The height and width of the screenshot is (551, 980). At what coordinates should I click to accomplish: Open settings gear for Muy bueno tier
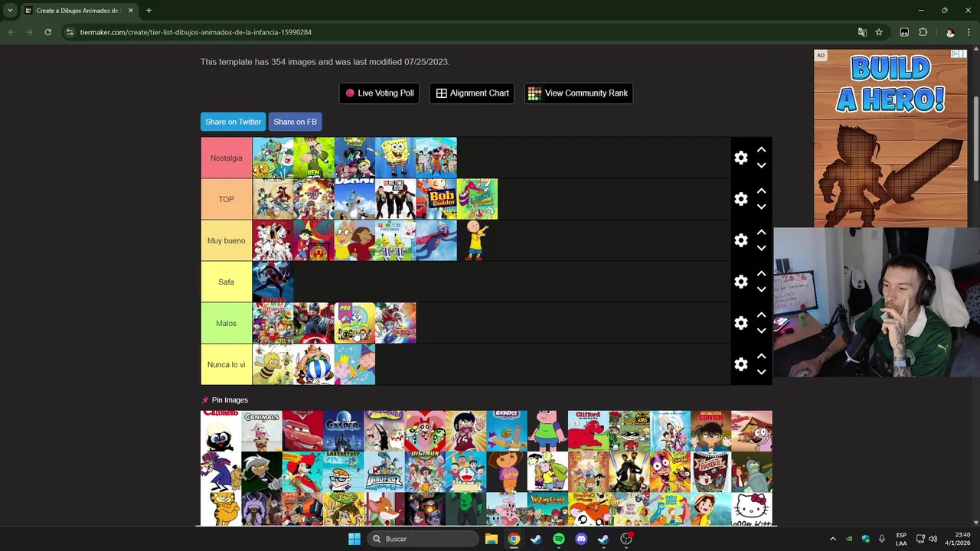click(x=740, y=240)
